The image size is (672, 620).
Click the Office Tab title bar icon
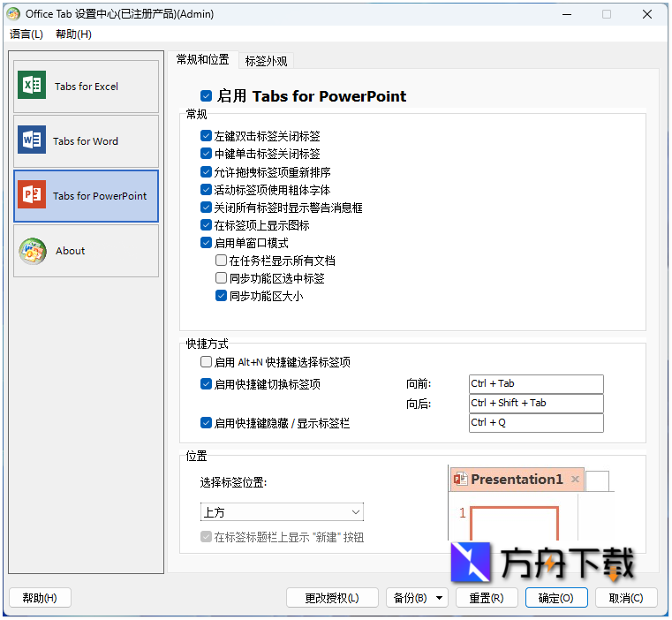pos(13,14)
